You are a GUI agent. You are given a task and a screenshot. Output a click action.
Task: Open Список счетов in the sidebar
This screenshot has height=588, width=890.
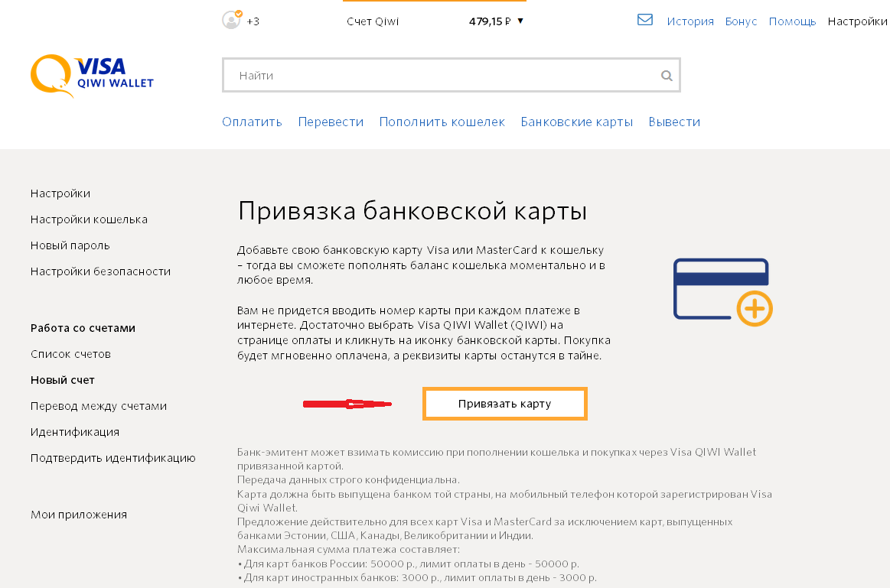coord(70,354)
